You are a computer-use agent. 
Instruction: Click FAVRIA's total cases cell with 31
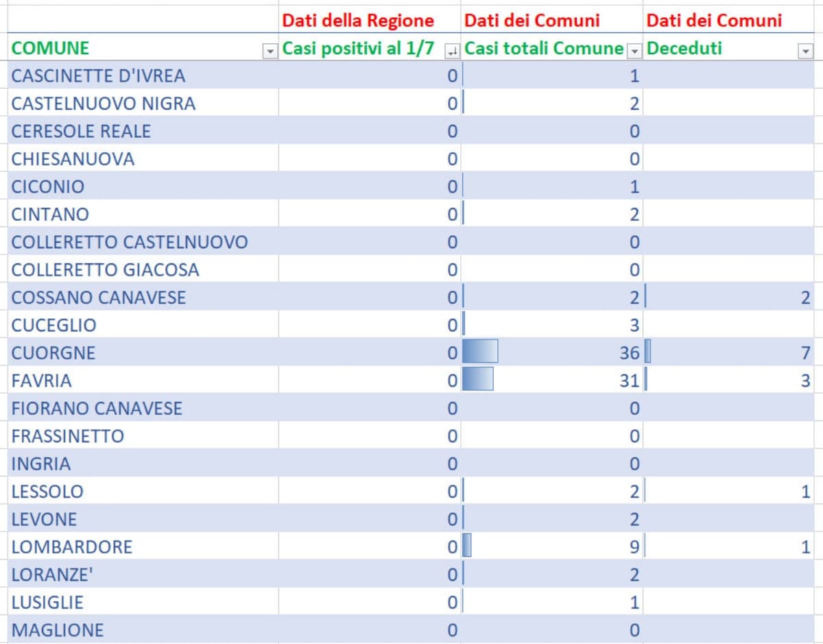point(552,381)
